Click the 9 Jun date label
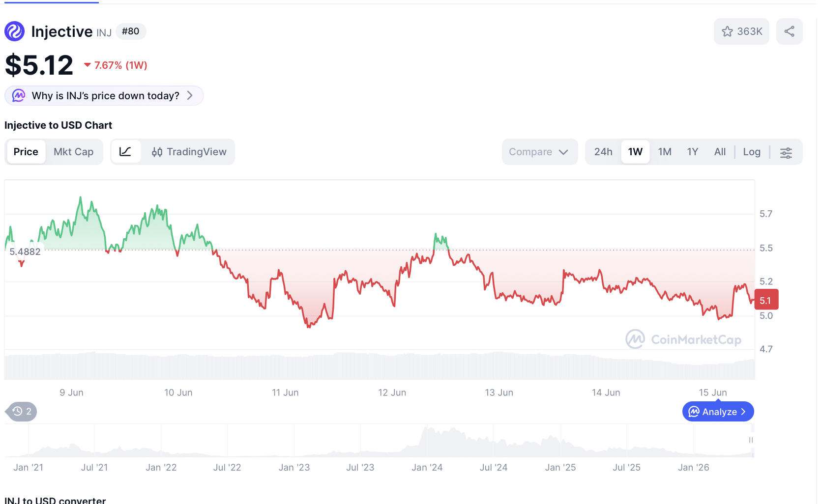The height and width of the screenshot is (504, 822). pyautogui.click(x=72, y=392)
